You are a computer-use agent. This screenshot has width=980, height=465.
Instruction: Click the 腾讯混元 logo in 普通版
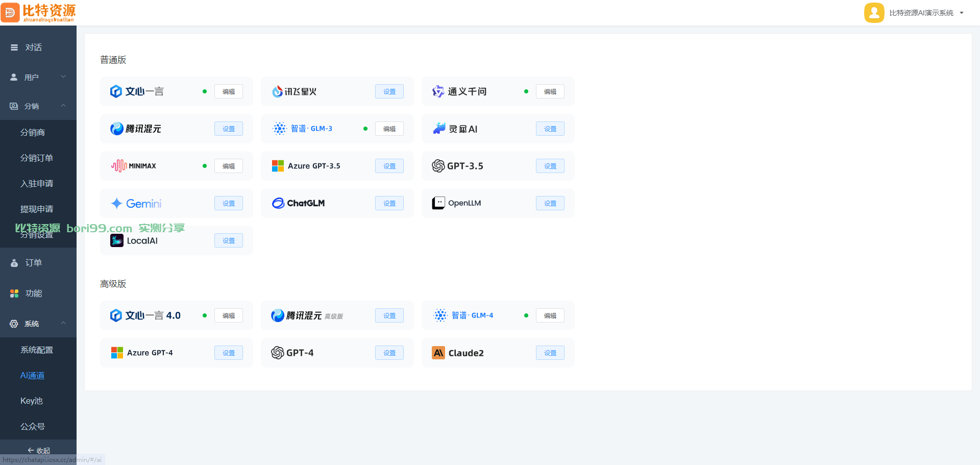click(117, 129)
